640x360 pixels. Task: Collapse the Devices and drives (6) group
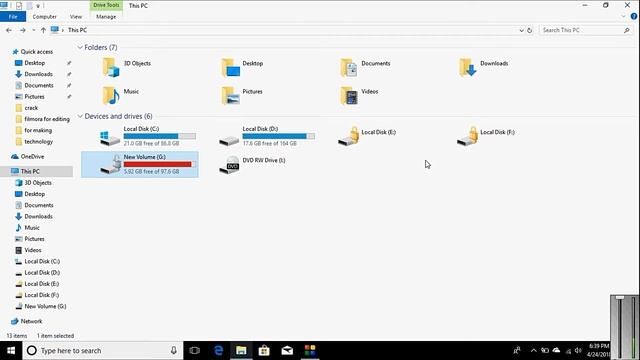pos(80,116)
